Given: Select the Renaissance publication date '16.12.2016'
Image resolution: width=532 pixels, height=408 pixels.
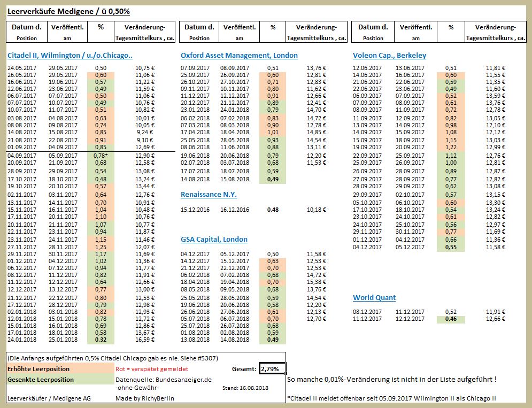Looking at the screenshot, I should tap(235, 210).
